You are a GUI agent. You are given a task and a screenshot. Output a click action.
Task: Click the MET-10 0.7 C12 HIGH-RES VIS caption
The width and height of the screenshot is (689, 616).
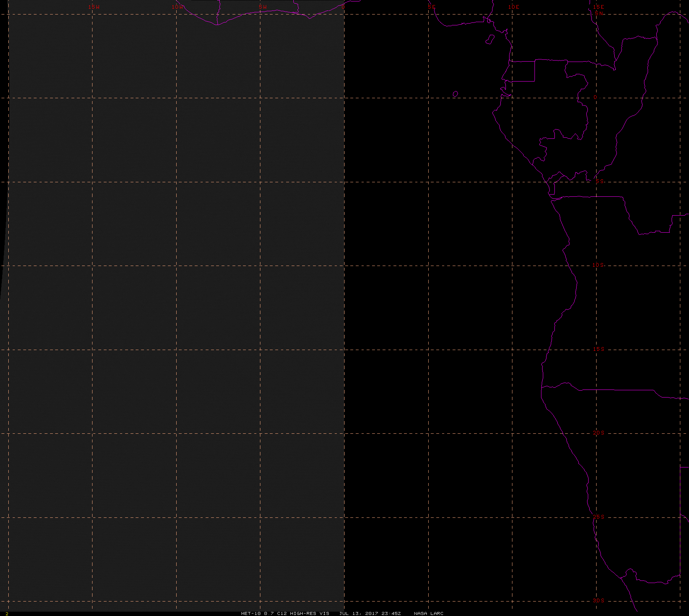(x=285, y=613)
